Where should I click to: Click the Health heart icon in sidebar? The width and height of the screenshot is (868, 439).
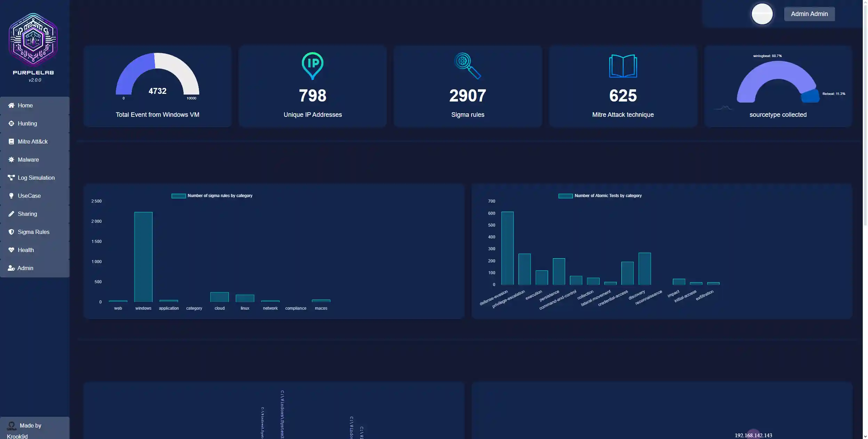click(11, 250)
